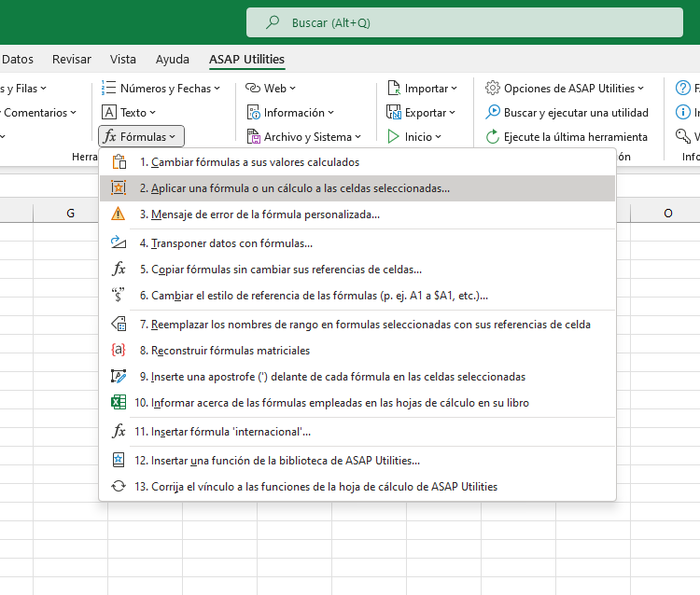Click the star icon for Aplicar una fórmula

(119, 187)
